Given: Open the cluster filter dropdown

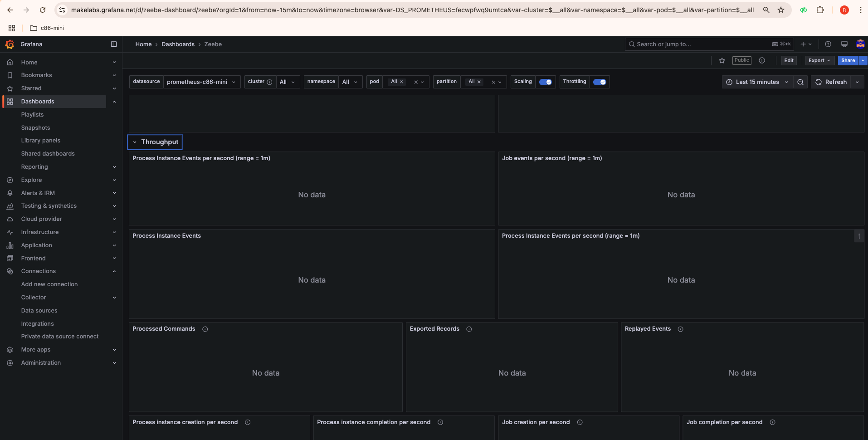Looking at the screenshot, I should [x=288, y=82].
